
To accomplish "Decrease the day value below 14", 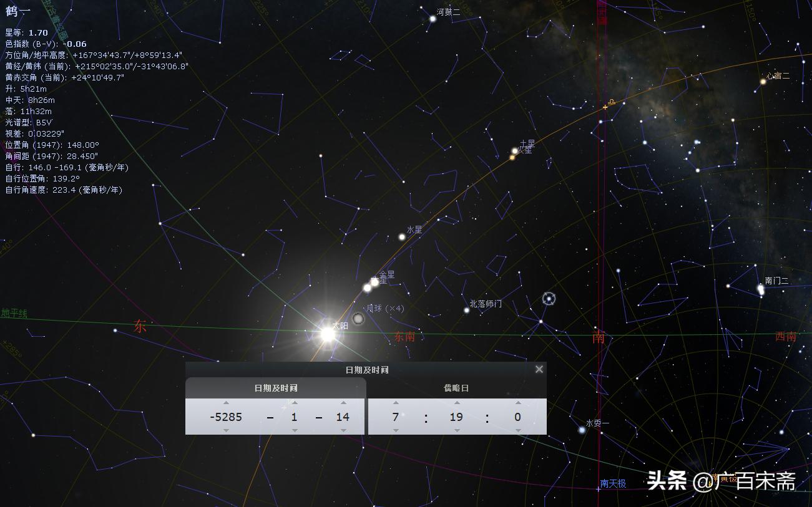I will tap(343, 430).
